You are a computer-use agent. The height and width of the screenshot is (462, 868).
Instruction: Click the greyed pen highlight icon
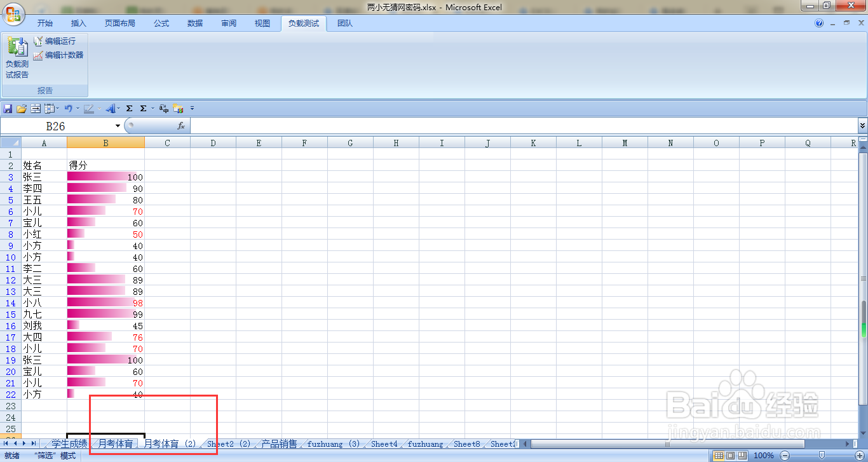coord(89,109)
